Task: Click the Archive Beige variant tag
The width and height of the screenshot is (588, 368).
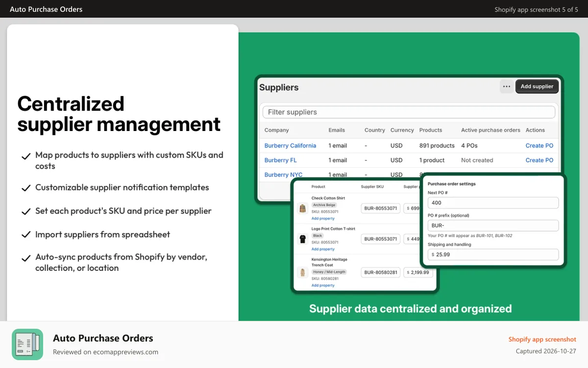Action: click(x=324, y=205)
